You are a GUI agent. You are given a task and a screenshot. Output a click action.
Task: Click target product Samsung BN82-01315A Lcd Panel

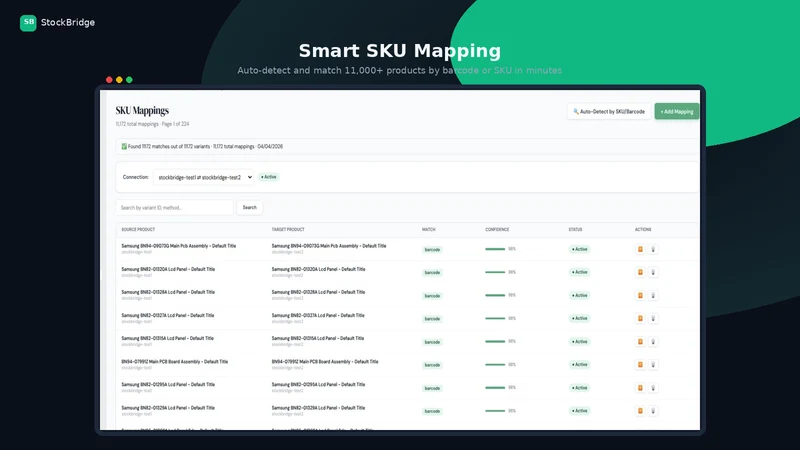pyautogui.click(x=318, y=338)
